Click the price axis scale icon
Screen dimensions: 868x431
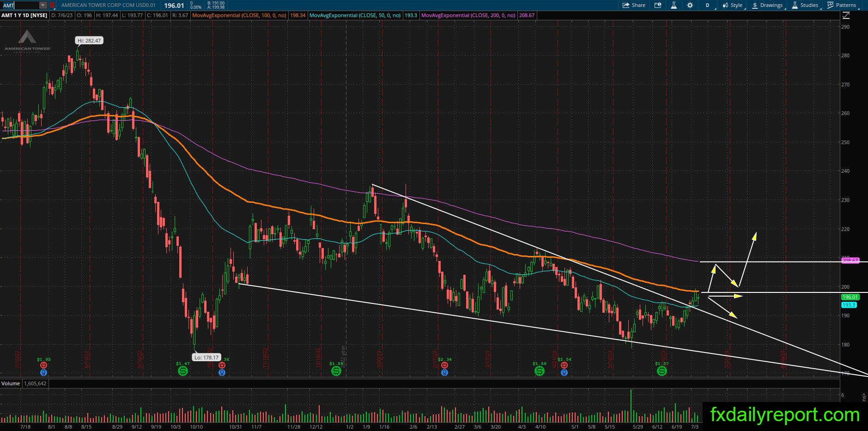846,15
